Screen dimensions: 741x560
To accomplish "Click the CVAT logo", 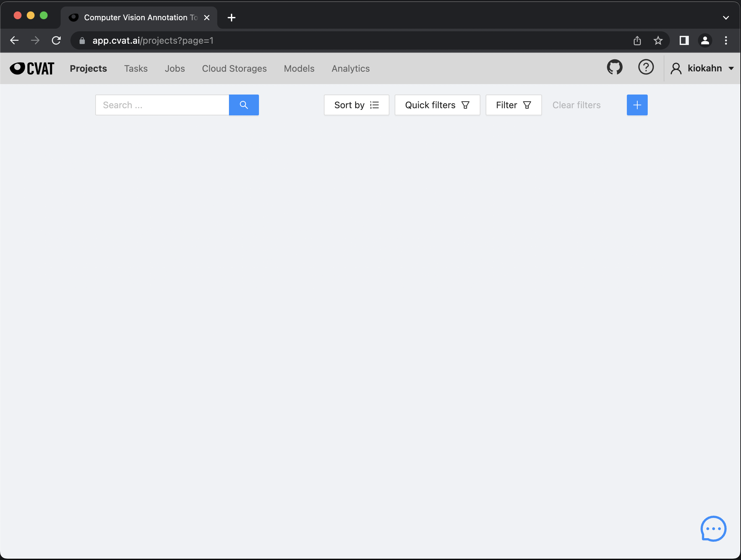I will [32, 68].
